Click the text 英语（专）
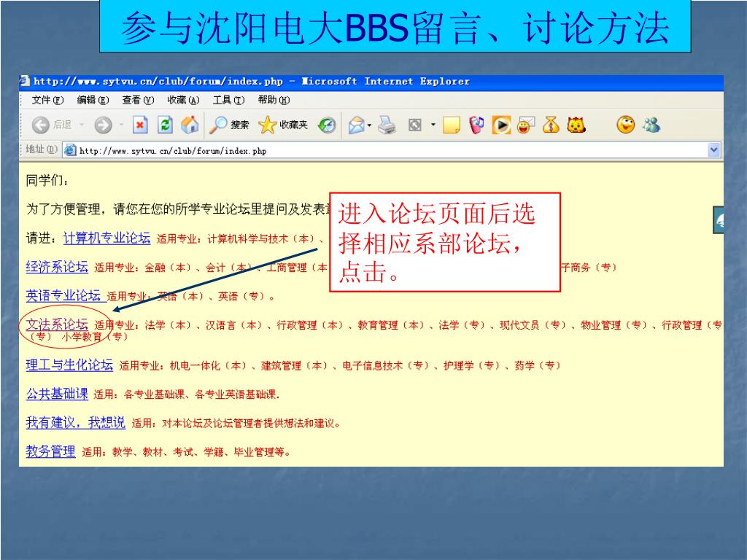747x560 pixels. 244,297
